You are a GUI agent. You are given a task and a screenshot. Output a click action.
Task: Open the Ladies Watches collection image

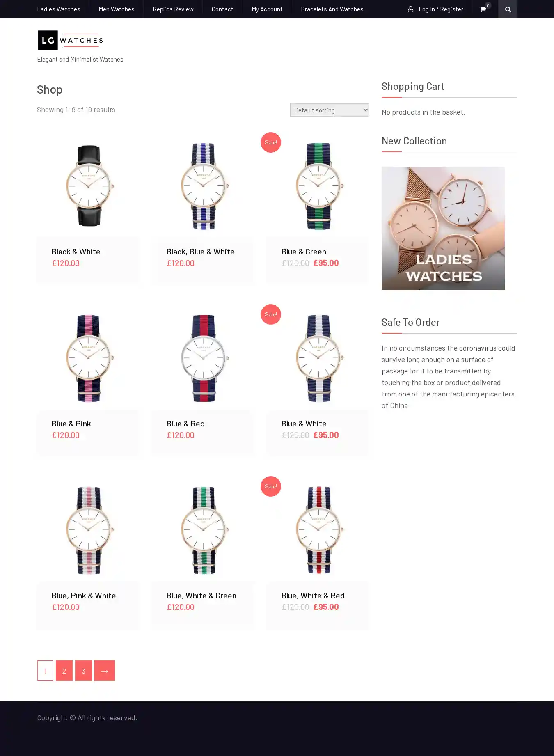click(x=443, y=228)
